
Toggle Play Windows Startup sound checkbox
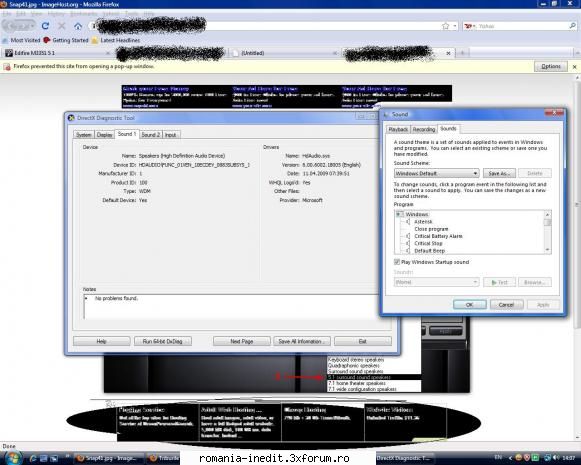click(x=397, y=262)
